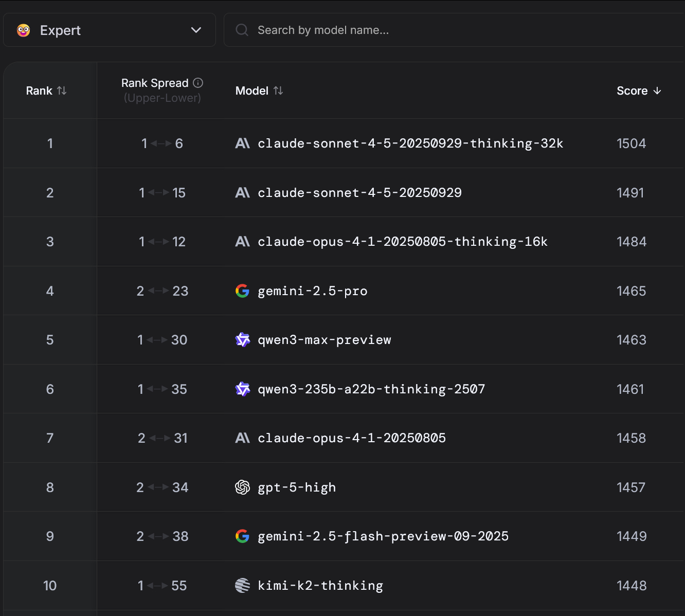Toggle Score column sort direction
This screenshot has width=685, height=616.
(639, 91)
